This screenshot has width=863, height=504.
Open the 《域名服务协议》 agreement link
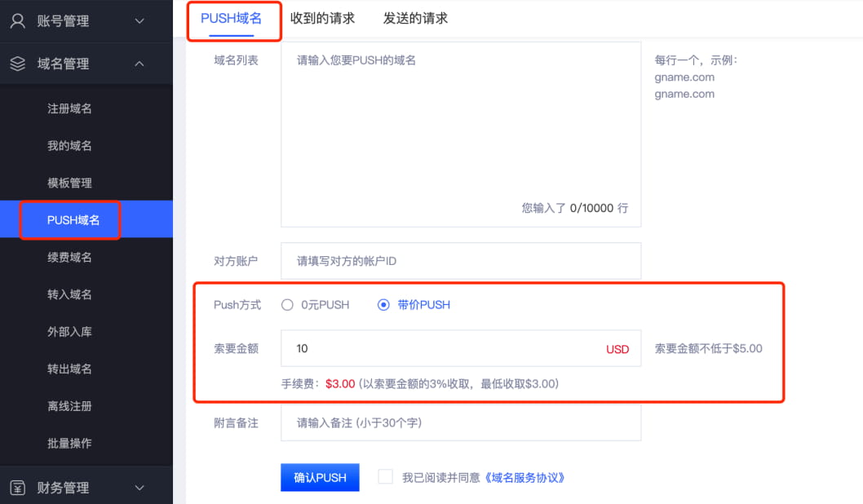[x=526, y=477]
